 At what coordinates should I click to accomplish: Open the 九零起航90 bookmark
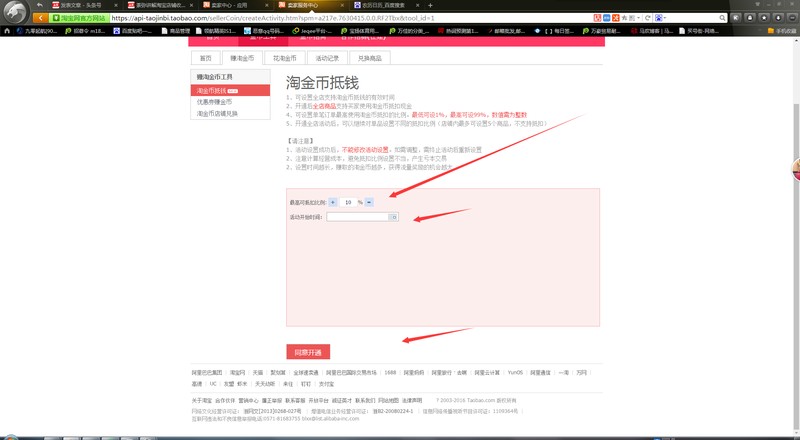(37, 31)
